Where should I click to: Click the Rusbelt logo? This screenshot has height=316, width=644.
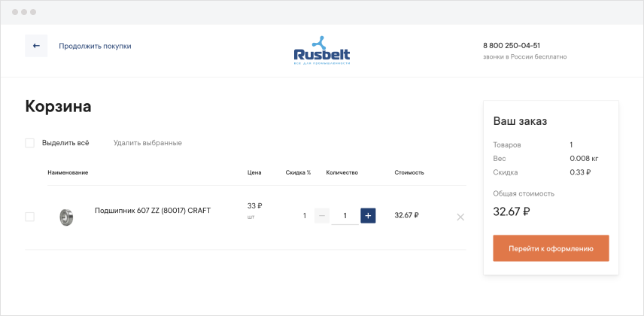[321, 51]
